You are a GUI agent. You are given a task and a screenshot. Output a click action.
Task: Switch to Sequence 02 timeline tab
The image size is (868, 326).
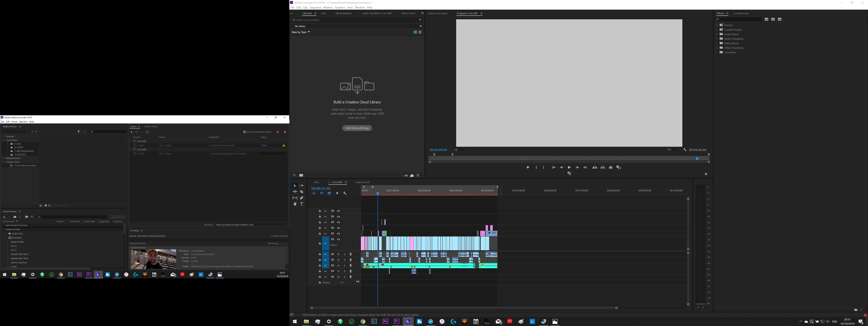pyautogui.click(x=362, y=182)
